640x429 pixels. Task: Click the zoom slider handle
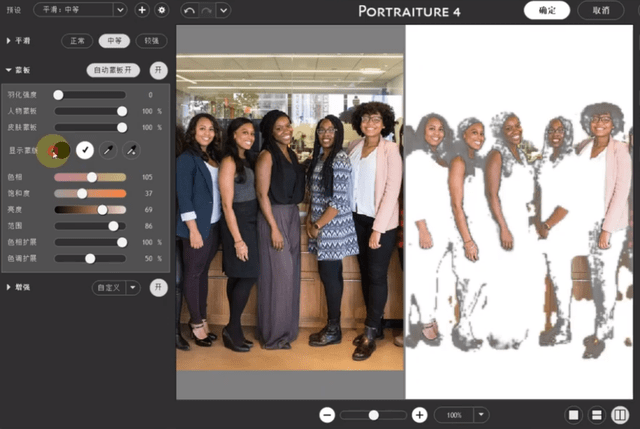click(373, 415)
